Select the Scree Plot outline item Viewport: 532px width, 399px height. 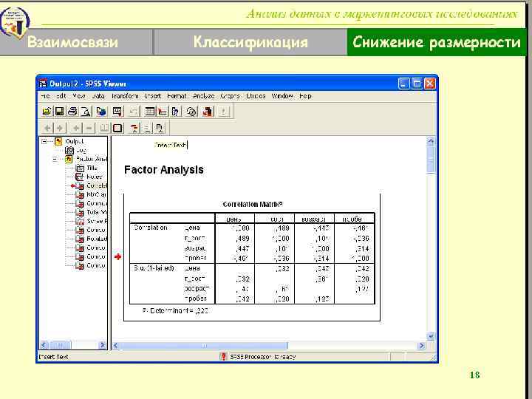coord(97,221)
